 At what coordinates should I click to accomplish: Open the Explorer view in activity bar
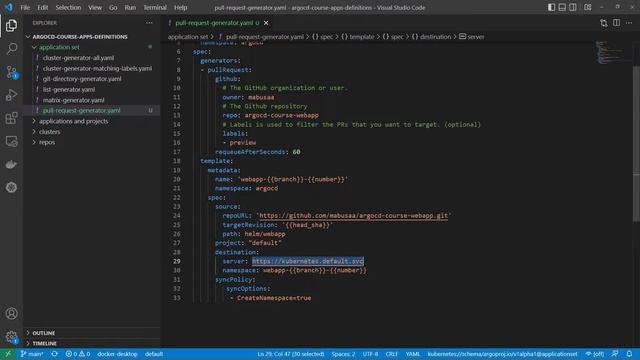[11, 26]
